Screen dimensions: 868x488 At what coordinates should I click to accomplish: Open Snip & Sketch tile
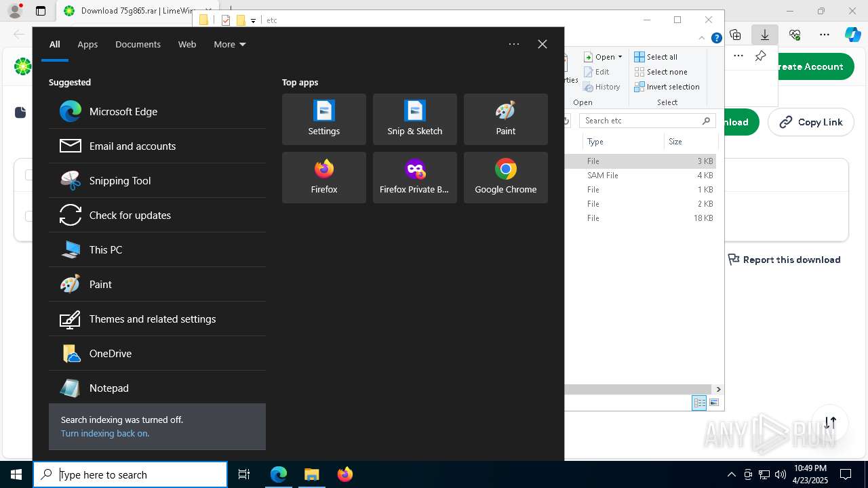tap(415, 119)
